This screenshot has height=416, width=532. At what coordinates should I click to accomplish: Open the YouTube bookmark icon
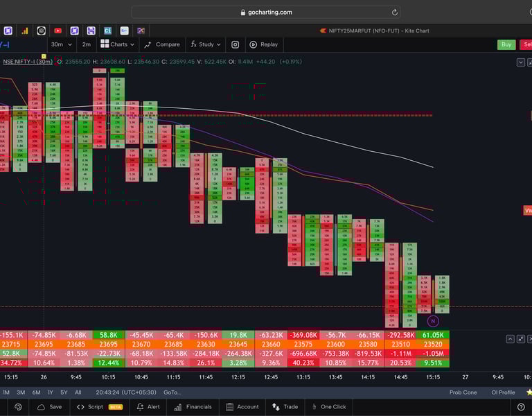pos(58,31)
